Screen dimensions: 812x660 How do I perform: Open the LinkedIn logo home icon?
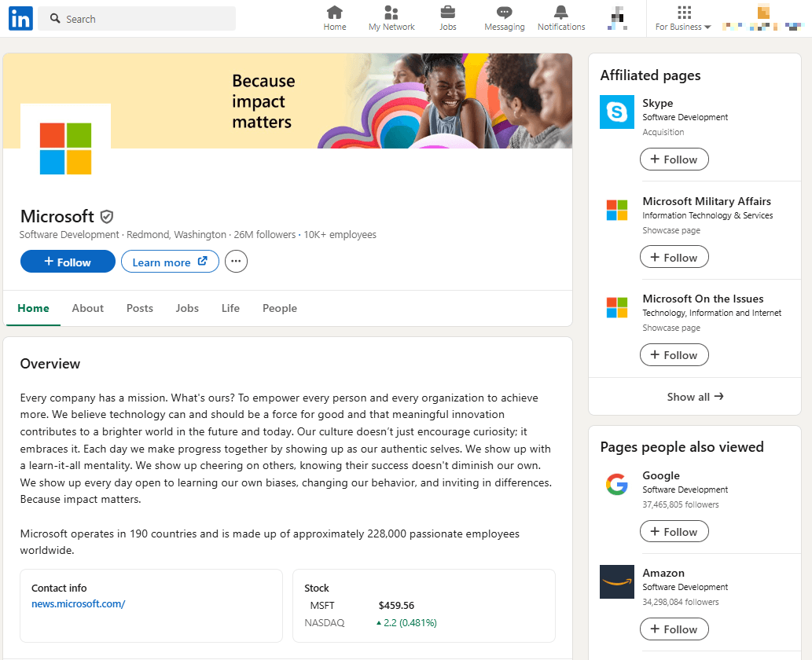20,19
